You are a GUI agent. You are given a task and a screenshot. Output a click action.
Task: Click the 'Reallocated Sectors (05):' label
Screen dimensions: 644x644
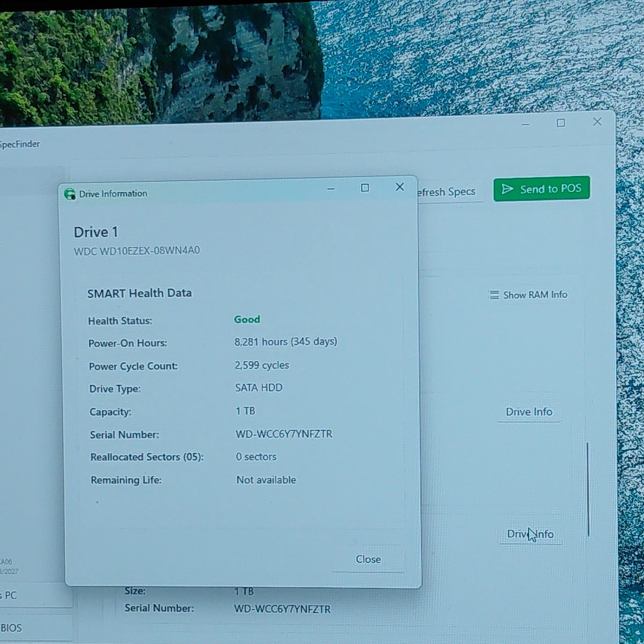pyautogui.click(x=147, y=457)
